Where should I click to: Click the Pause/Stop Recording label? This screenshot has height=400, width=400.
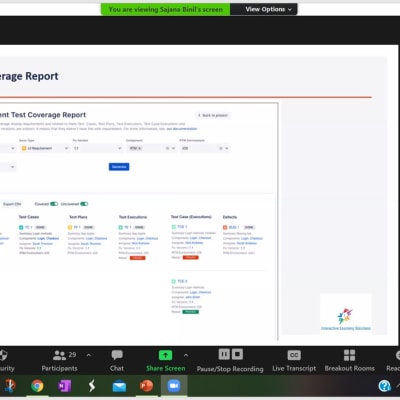click(x=230, y=369)
